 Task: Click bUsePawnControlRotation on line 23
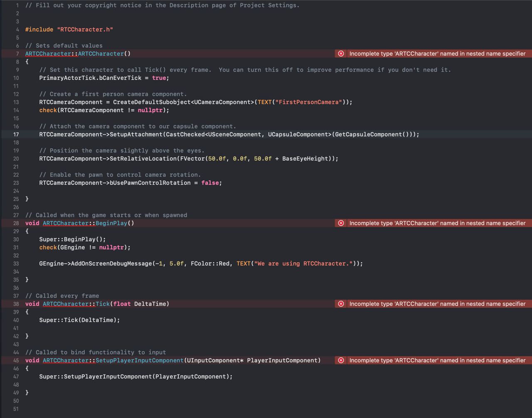click(150, 183)
